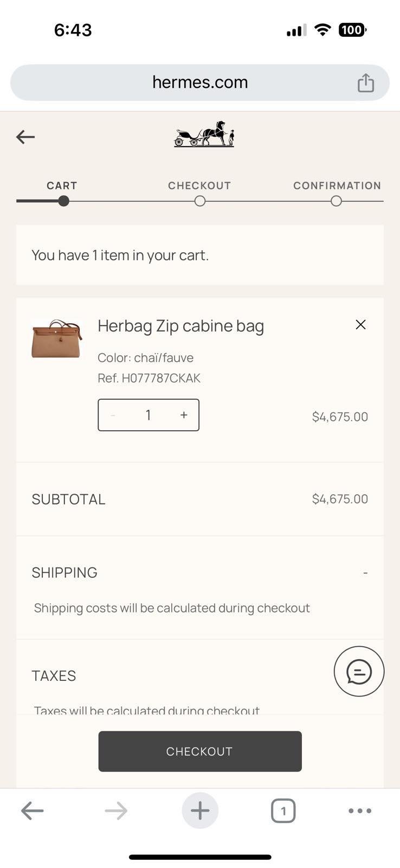Tap the Hermès carriage logo

click(x=204, y=135)
